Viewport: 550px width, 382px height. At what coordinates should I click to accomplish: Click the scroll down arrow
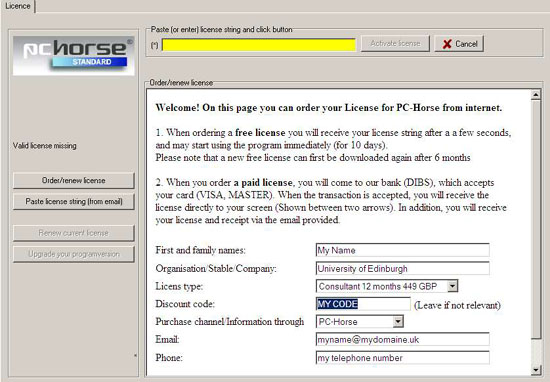(x=536, y=370)
